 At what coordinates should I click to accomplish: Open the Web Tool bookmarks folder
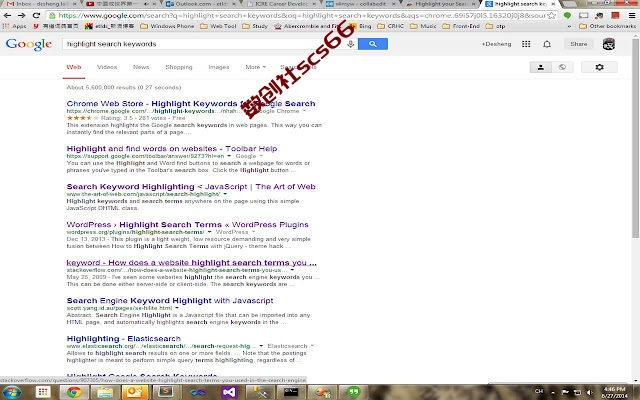coord(218,26)
